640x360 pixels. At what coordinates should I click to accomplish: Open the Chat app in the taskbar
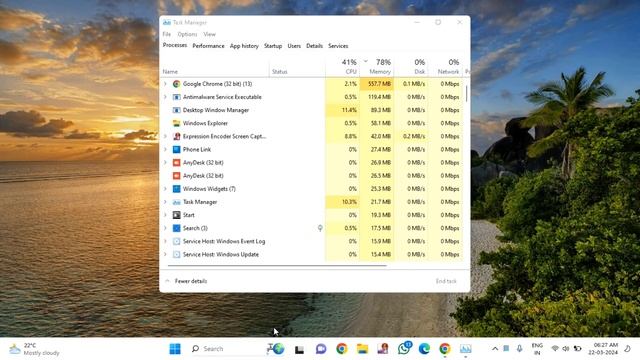pos(321,349)
